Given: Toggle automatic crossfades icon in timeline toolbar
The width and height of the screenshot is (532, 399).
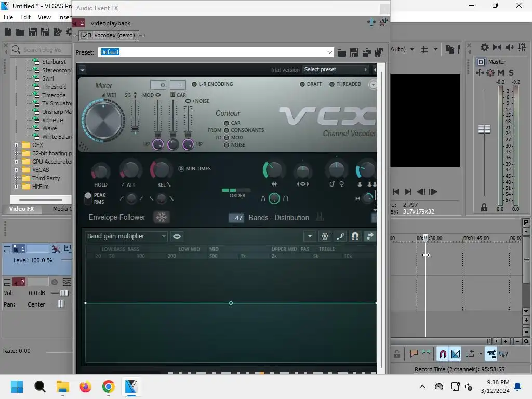Looking at the screenshot, I should 456,354.
